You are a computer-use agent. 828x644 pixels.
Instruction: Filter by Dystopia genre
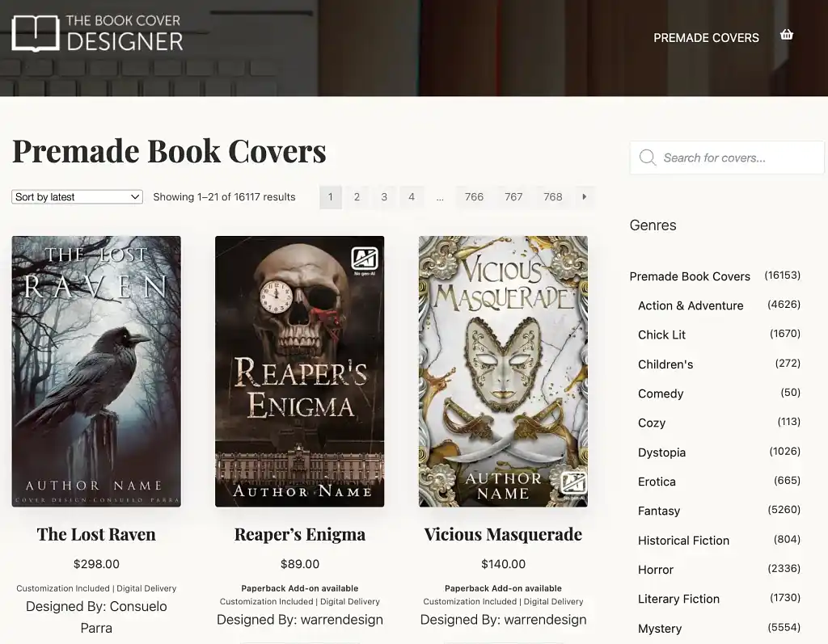click(661, 452)
